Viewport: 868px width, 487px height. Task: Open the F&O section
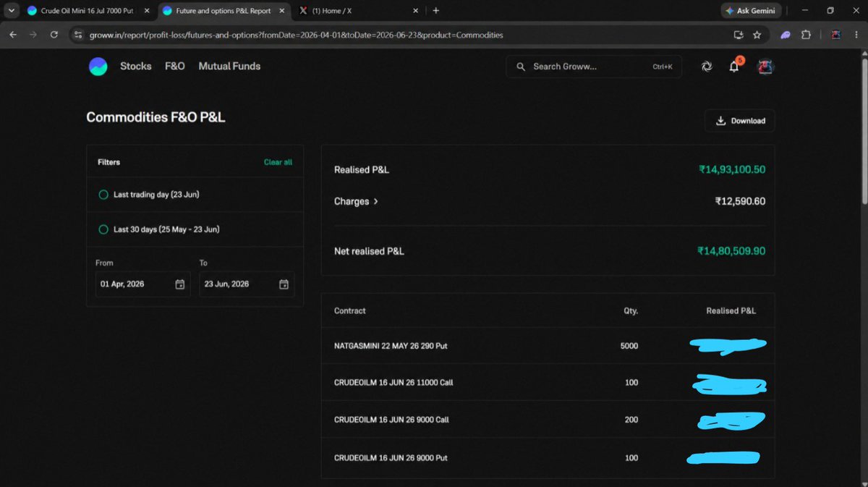(175, 66)
